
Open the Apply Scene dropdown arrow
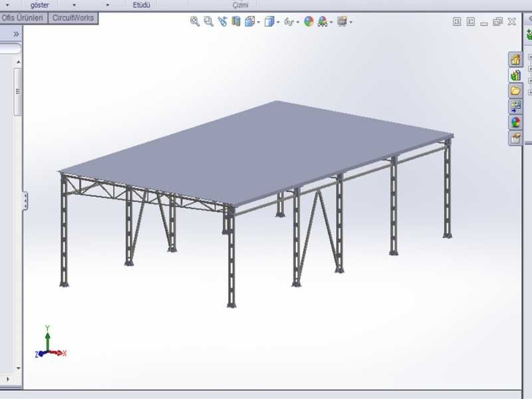pos(331,22)
